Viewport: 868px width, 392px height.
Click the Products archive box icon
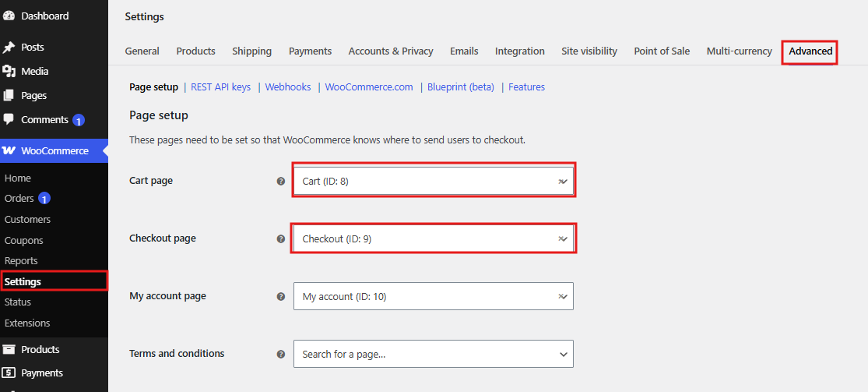(9, 349)
